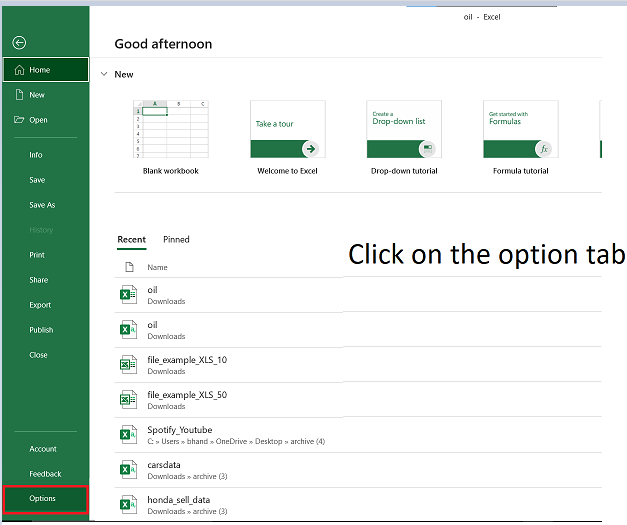Switch to the Pinned tab
Screen dimensions: 627x525
(x=176, y=240)
